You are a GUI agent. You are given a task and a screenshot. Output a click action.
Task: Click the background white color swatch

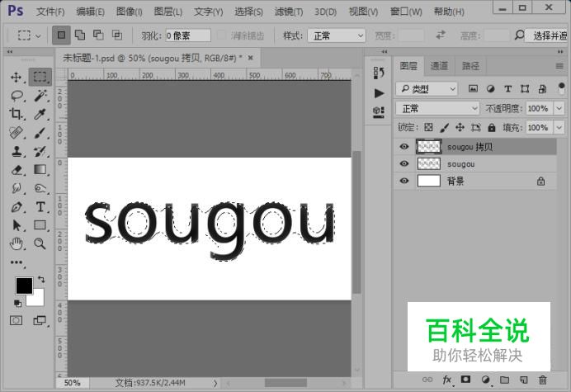coord(38,300)
